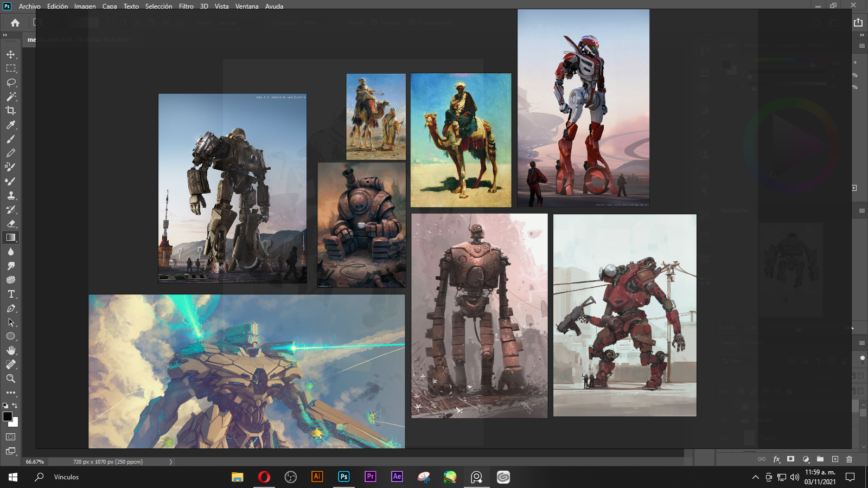
Task: Open the white background color picker
Action: [15, 423]
